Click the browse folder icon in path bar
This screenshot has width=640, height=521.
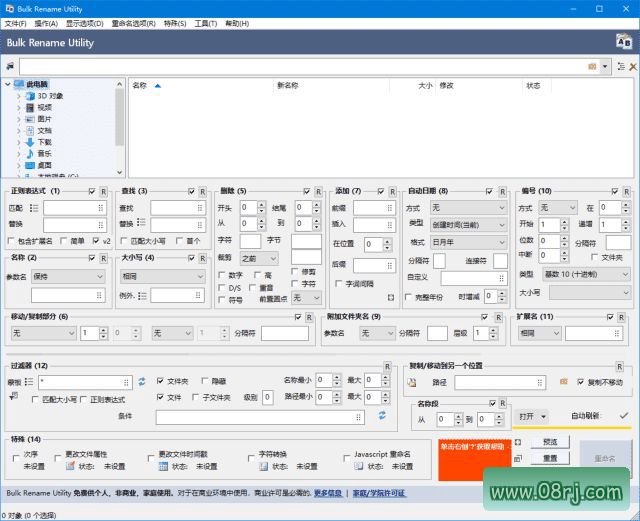[x=592, y=67]
